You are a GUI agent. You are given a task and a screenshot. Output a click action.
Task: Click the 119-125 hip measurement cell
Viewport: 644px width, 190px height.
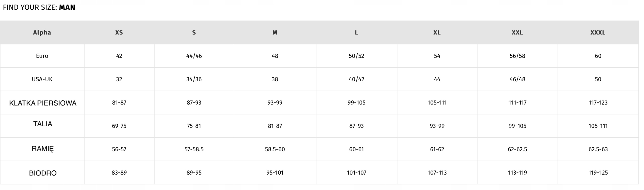[x=598, y=173]
